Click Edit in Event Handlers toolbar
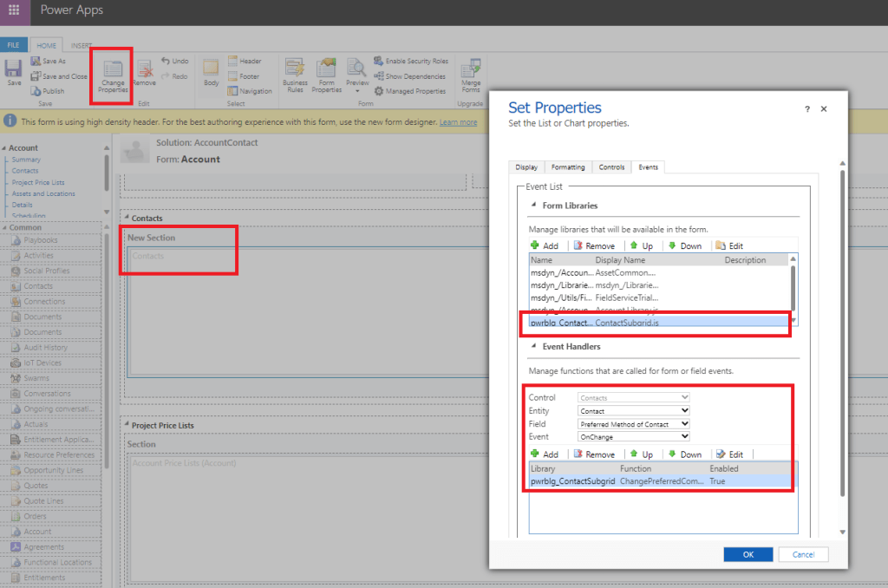 click(x=729, y=454)
